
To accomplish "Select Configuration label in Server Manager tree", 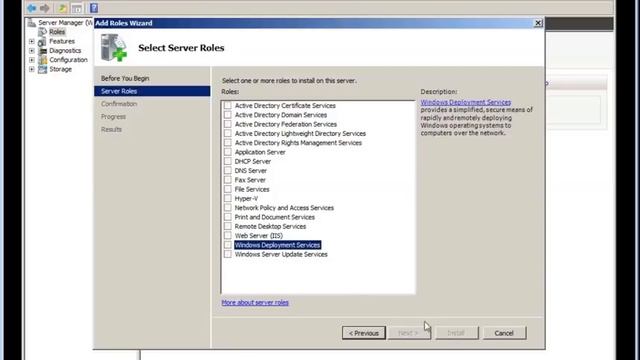I will (69, 60).
